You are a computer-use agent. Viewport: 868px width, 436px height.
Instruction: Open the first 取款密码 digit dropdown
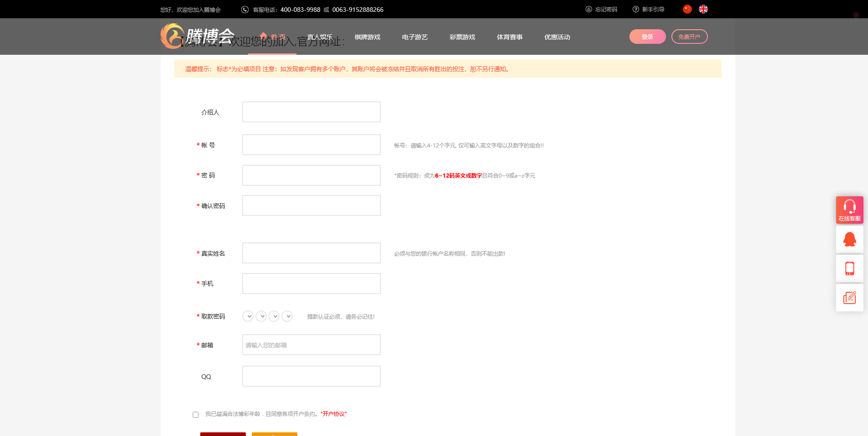[x=248, y=316]
